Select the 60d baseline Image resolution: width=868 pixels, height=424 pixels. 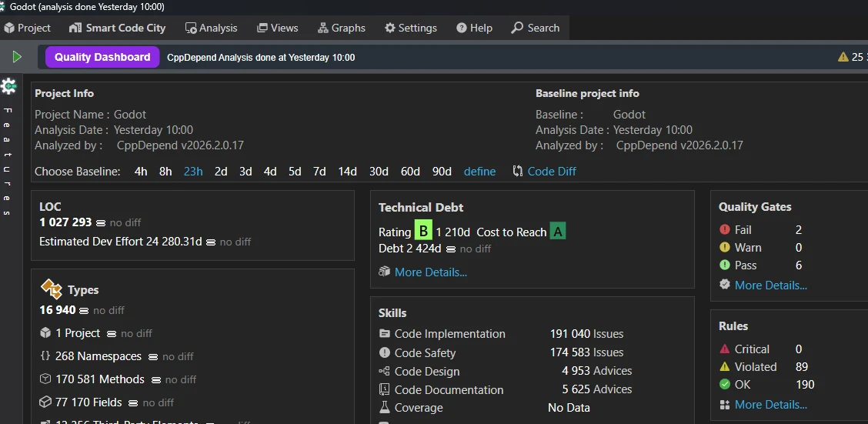tap(410, 172)
